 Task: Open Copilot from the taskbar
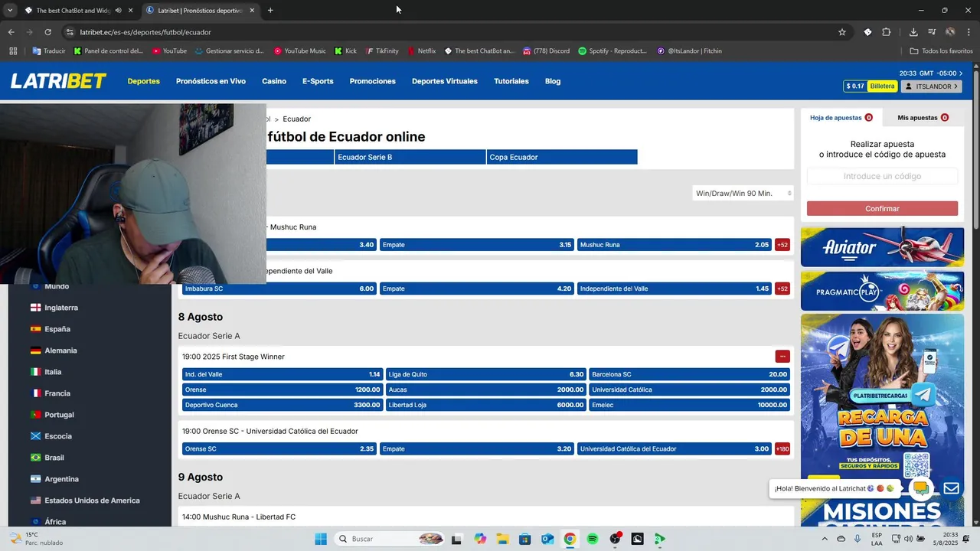coord(480,539)
